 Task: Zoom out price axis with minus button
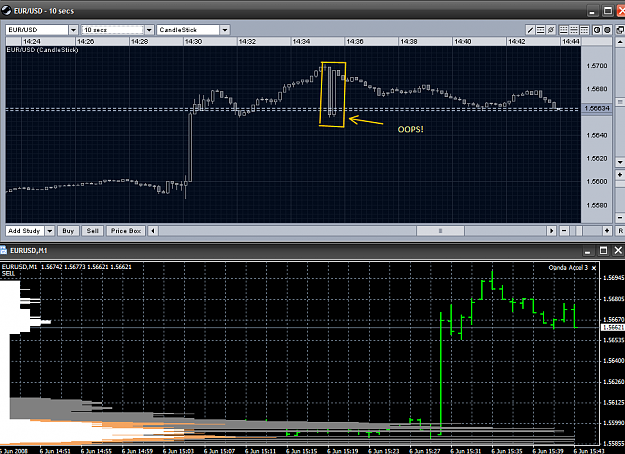click(x=620, y=218)
